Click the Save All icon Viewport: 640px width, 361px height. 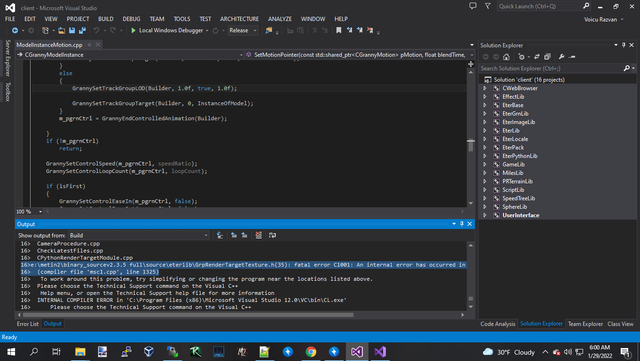click(82, 31)
